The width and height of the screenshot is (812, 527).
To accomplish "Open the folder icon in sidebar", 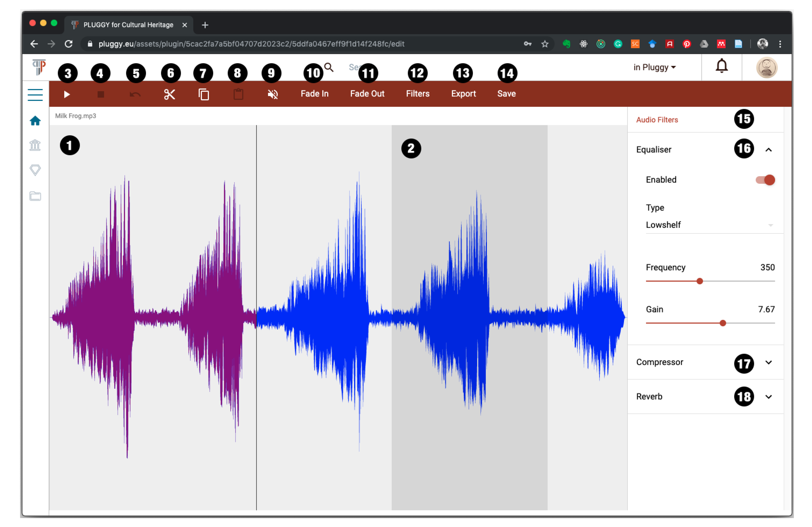I will (35, 196).
